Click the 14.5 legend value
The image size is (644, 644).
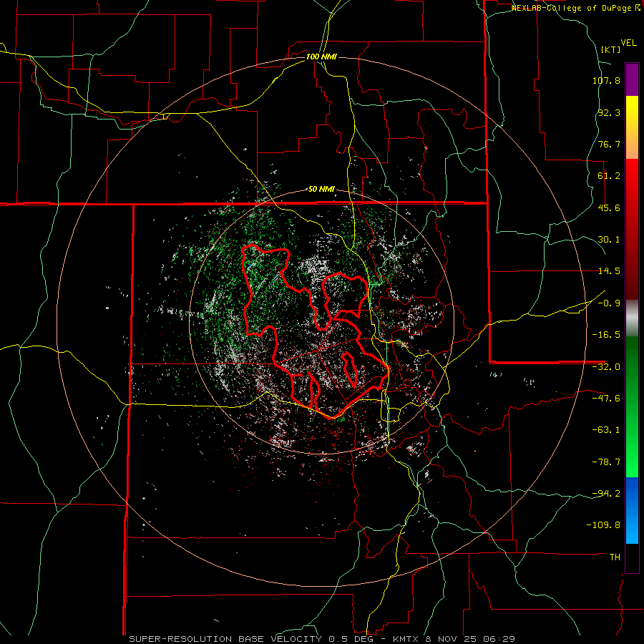(x=609, y=271)
